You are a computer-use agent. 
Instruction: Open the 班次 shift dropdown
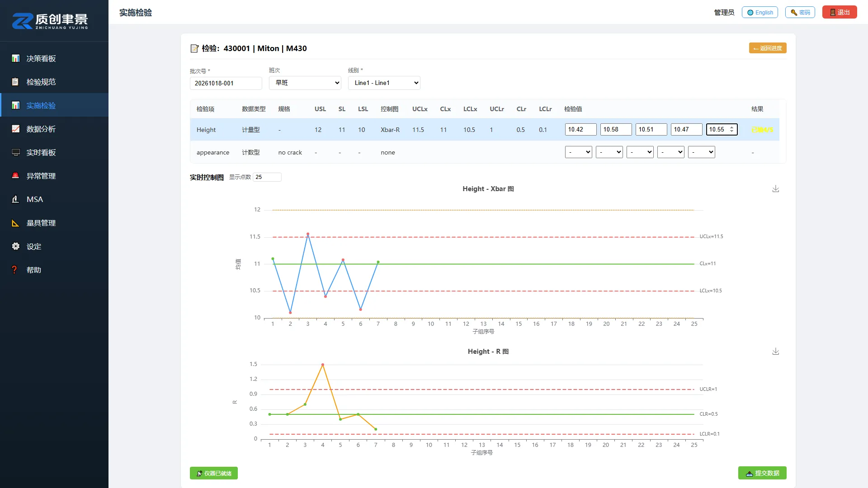point(305,83)
